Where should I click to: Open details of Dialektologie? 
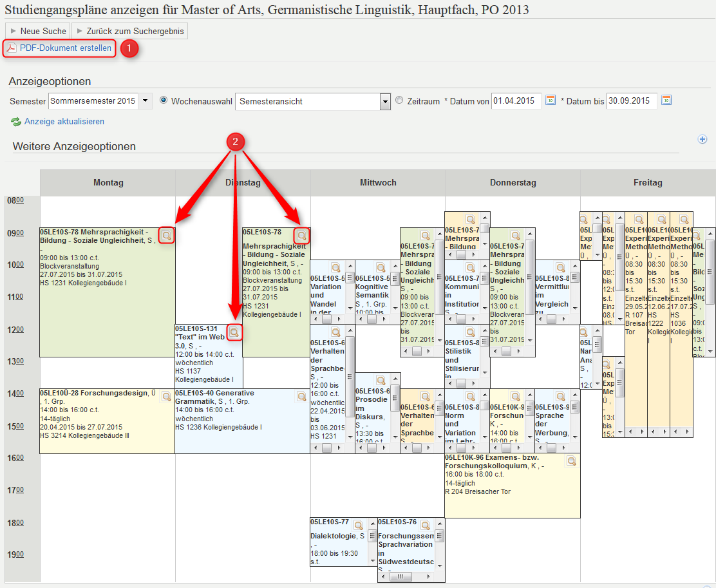click(359, 525)
